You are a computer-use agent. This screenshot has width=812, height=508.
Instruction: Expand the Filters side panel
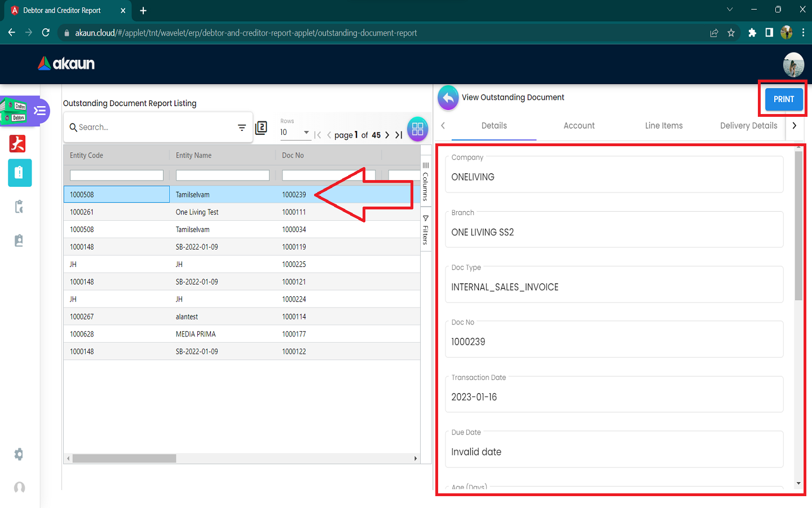click(426, 230)
